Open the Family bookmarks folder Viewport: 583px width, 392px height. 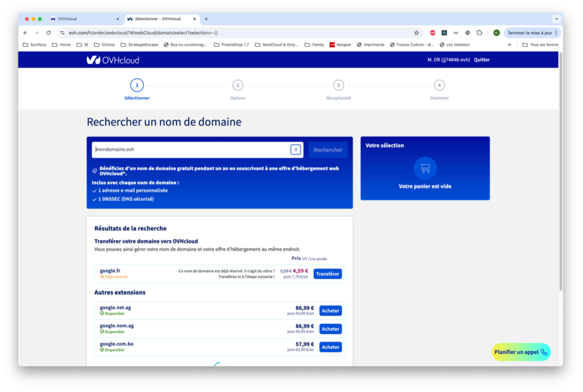(x=314, y=44)
